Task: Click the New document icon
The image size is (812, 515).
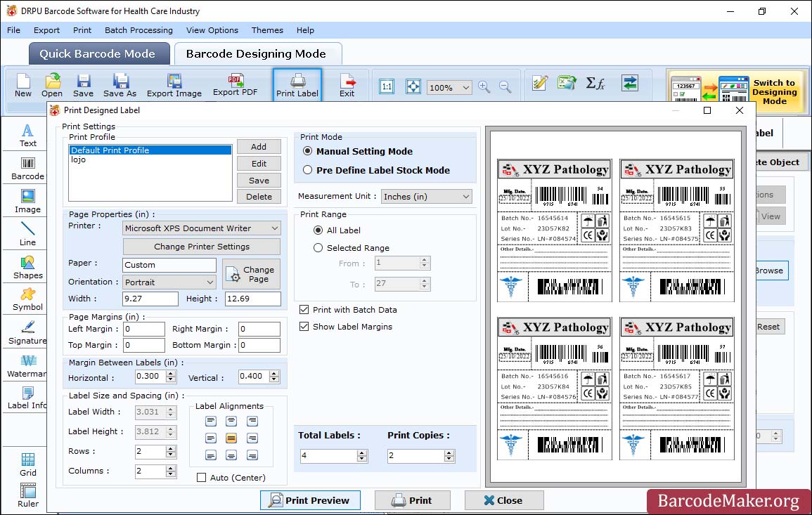Action: 23,85
